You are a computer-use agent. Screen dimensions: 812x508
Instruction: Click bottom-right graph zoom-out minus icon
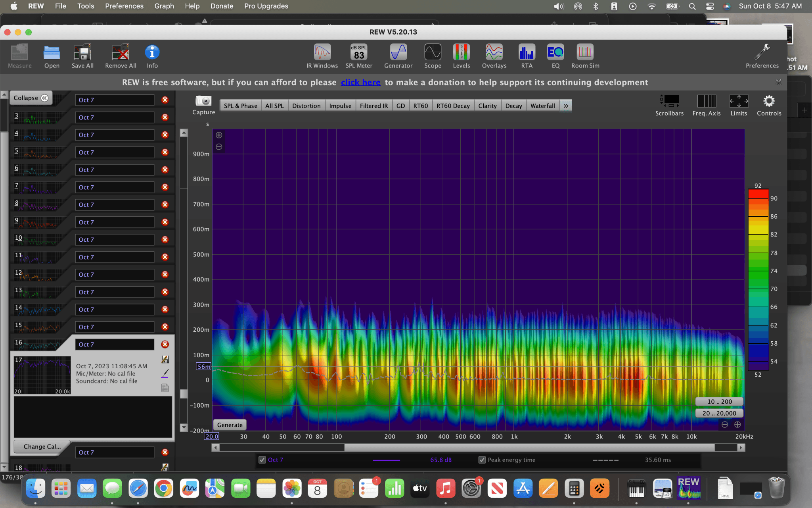[x=725, y=425]
